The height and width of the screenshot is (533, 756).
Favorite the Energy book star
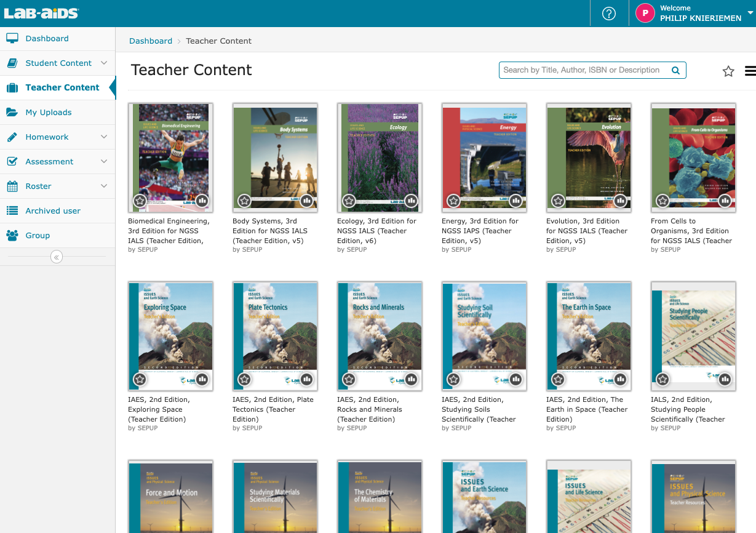(453, 201)
